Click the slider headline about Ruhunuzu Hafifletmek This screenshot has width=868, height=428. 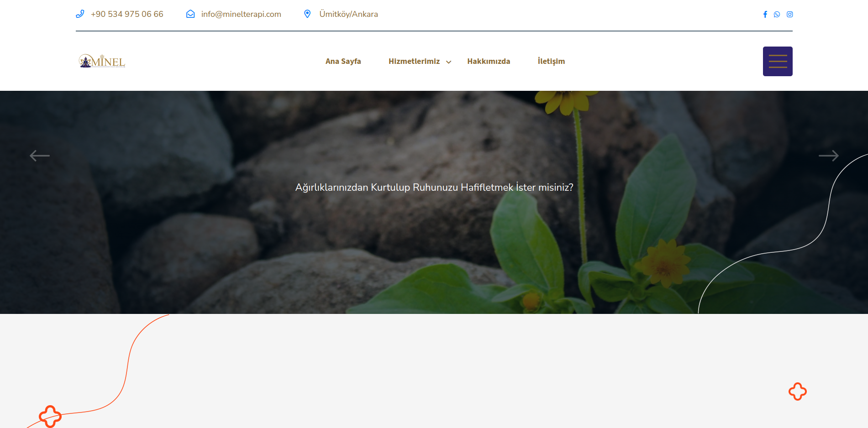click(x=434, y=188)
